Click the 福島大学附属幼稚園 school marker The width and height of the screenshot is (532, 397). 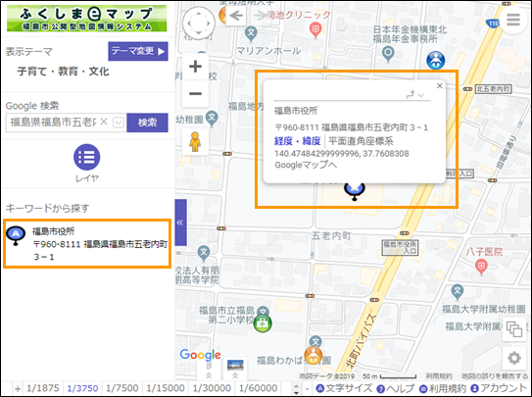click(x=458, y=291)
